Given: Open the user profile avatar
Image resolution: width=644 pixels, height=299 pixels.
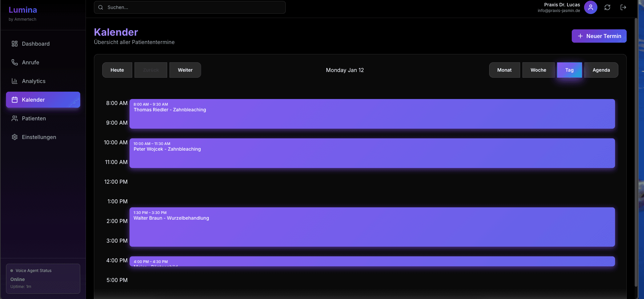Looking at the screenshot, I should (590, 7).
